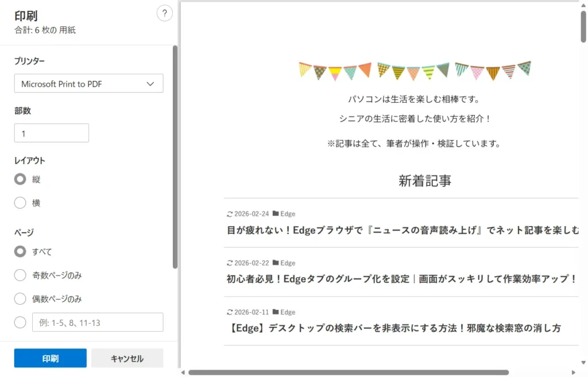Click the folder icon beside the 2026-02-24 Edge category
Image resolution: width=588 pixels, height=377 pixels.
276,213
